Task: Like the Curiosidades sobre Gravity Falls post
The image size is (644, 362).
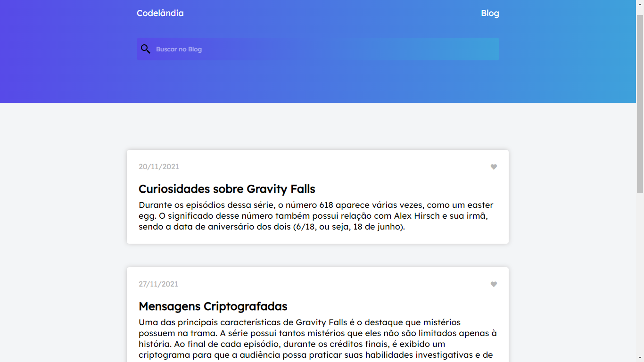Action: coord(494,166)
